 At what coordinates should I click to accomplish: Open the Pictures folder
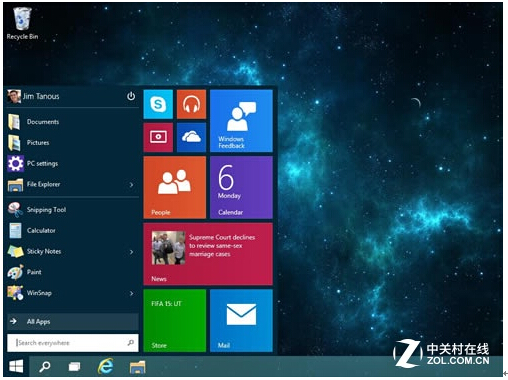click(x=73, y=143)
